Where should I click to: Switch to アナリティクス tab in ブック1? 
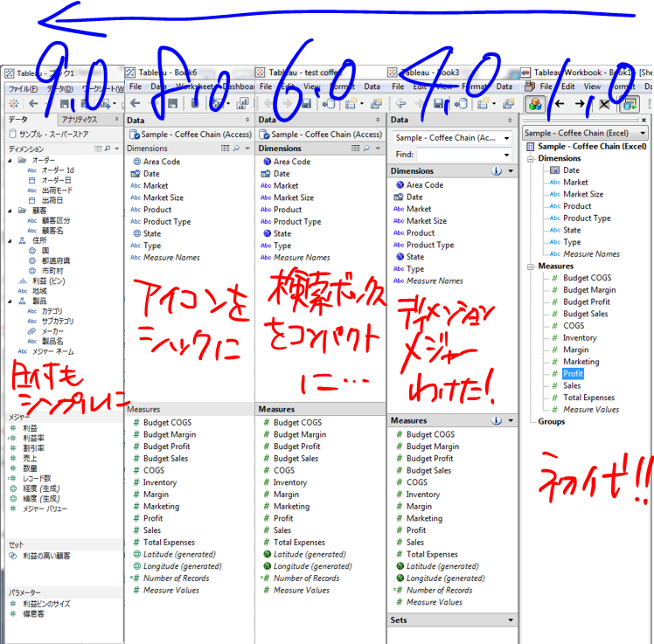click(80, 120)
